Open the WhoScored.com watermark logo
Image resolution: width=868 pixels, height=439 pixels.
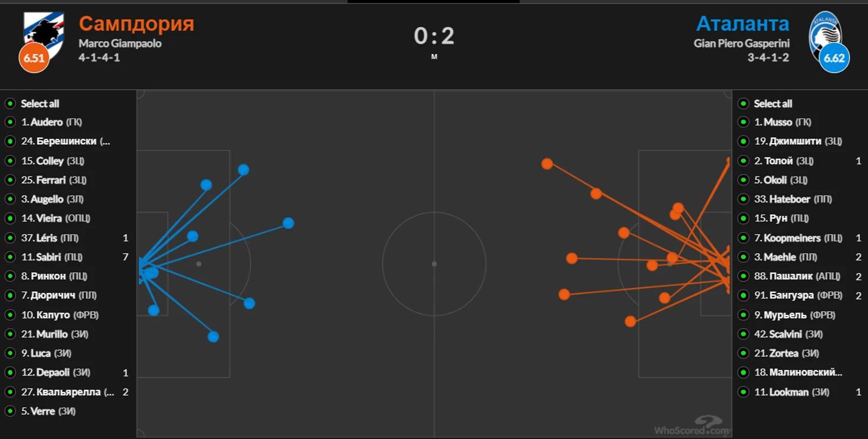coord(693,425)
